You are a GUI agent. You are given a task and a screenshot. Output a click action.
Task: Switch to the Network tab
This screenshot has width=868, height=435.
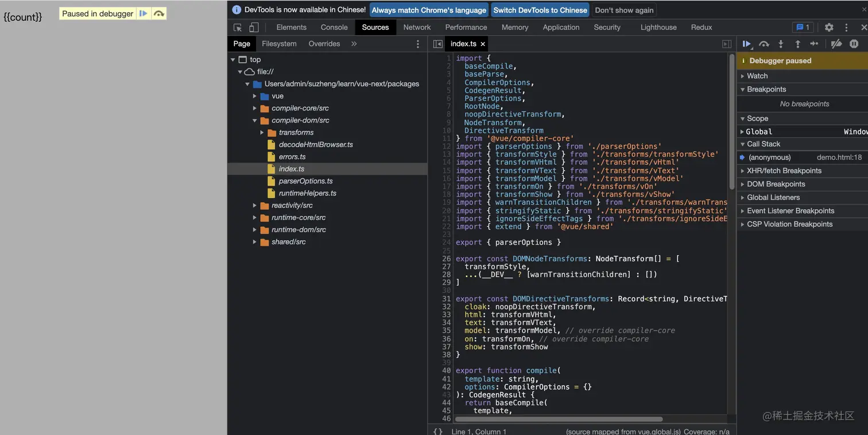point(417,27)
